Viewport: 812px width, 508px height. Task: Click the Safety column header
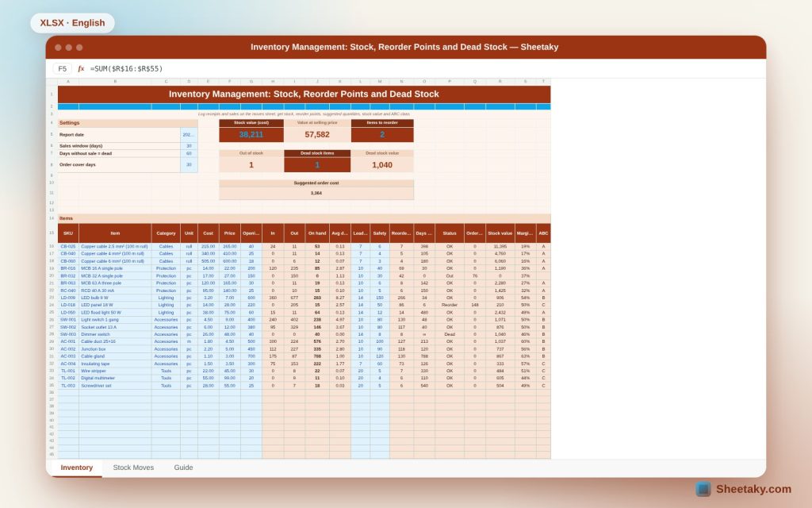tap(380, 233)
